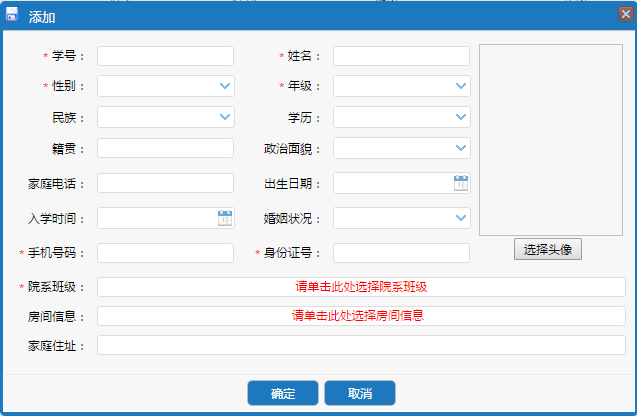Click the avatar photo preview area

tap(552, 139)
